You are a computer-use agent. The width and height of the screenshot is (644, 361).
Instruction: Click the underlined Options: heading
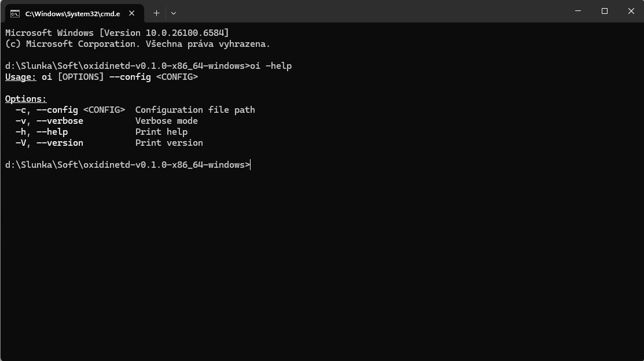tap(26, 99)
